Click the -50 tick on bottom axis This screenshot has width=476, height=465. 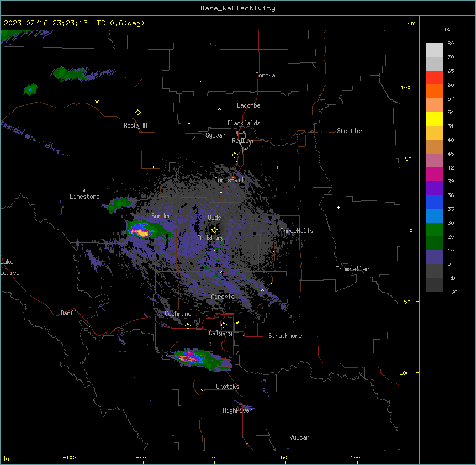click(141, 457)
